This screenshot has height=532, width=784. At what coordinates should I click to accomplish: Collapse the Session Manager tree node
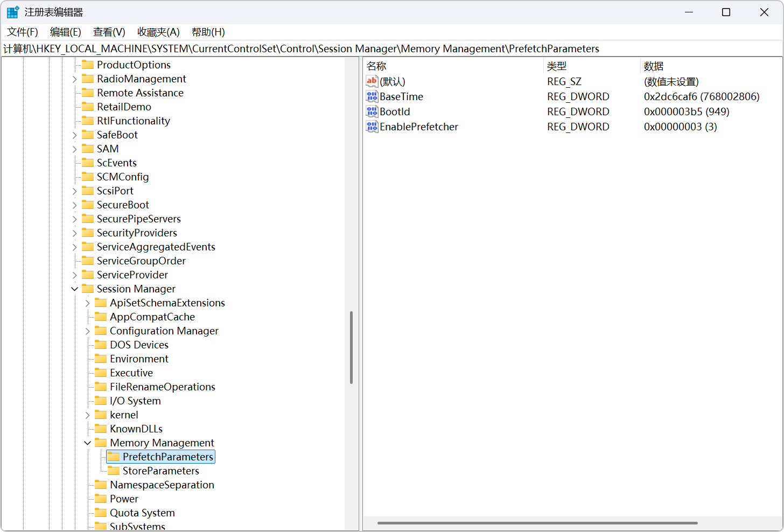click(x=74, y=289)
